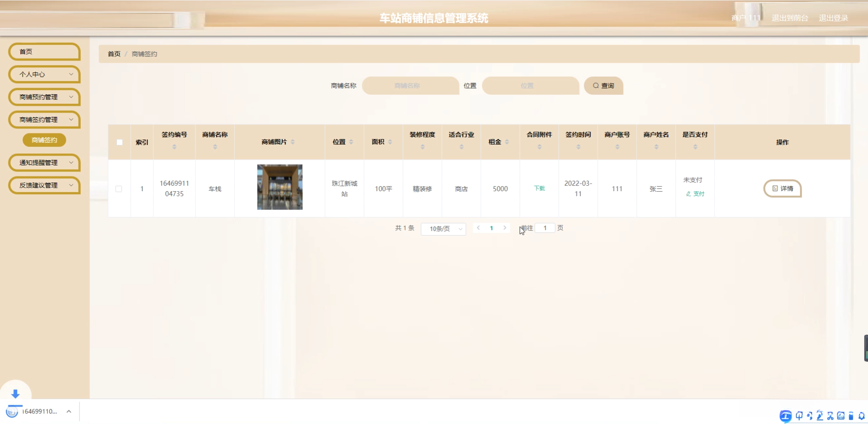Sort by 合同附件 column arrows
868x424 pixels.
[539, 147]
